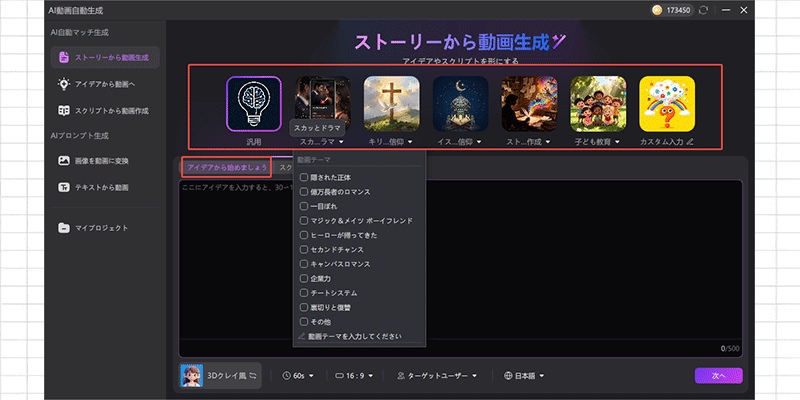
Task: Open the 60s duration dropdown
Action: pos(298,376)
